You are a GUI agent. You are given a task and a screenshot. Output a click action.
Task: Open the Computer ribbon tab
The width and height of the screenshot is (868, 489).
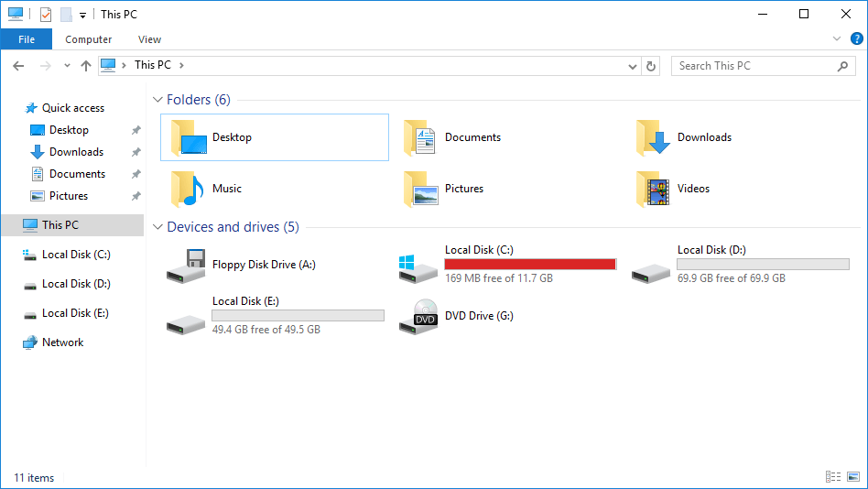89,39
